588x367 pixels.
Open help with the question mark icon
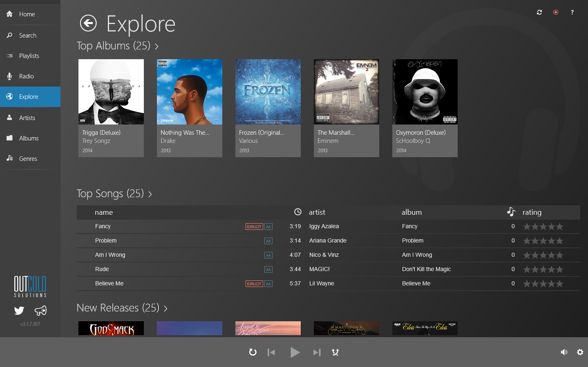coord(572,12)
